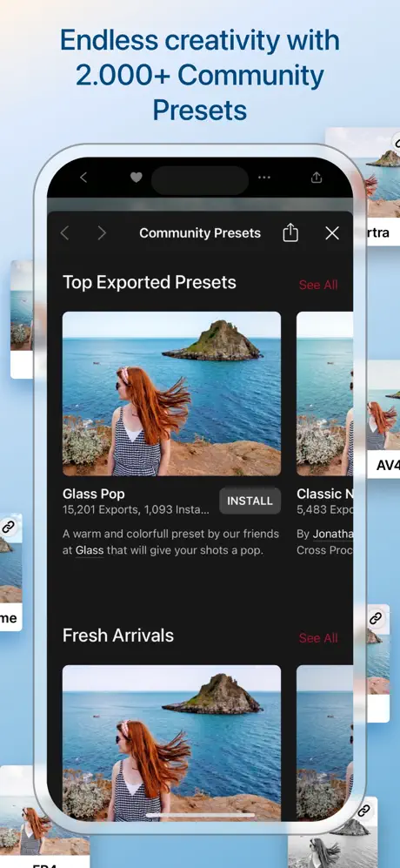Tap the back chevron in top bar

(83, 177)
